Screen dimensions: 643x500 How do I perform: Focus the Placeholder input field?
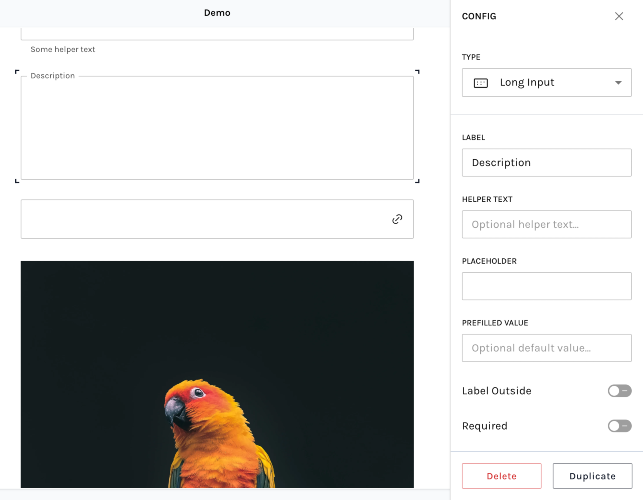(547, 286)
